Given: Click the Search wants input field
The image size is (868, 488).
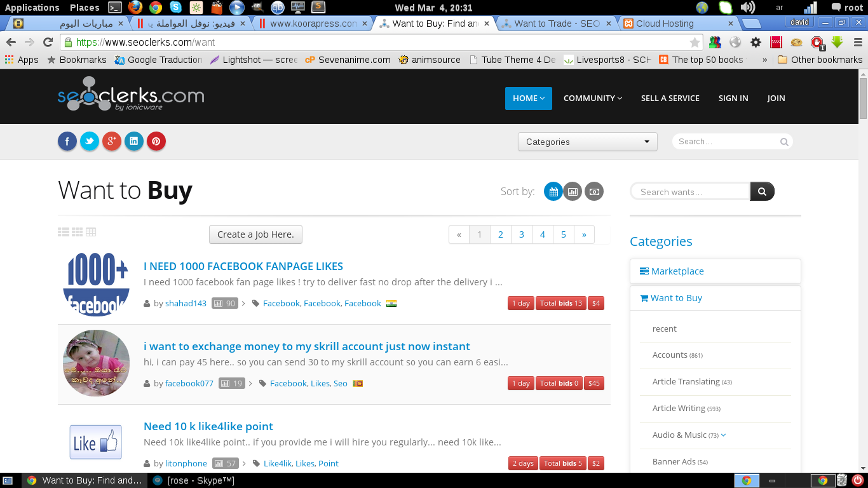Looking at the screenshot, I should [691, 192].
